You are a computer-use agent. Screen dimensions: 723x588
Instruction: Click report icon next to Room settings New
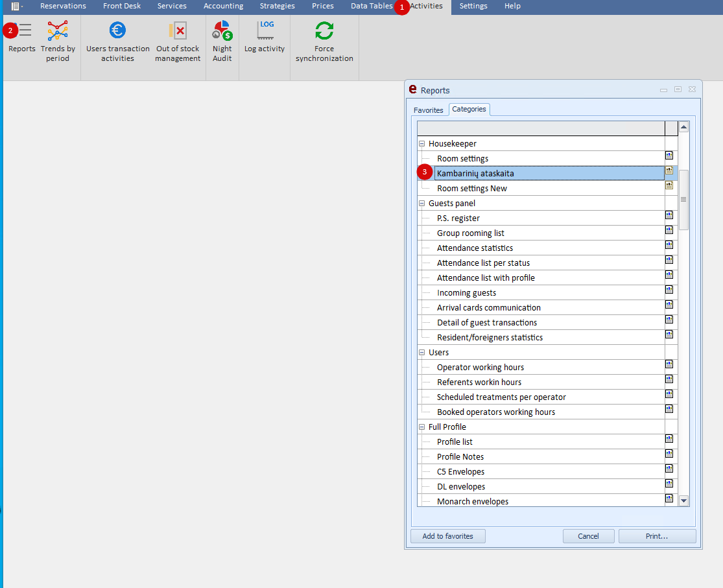(669, 185)
